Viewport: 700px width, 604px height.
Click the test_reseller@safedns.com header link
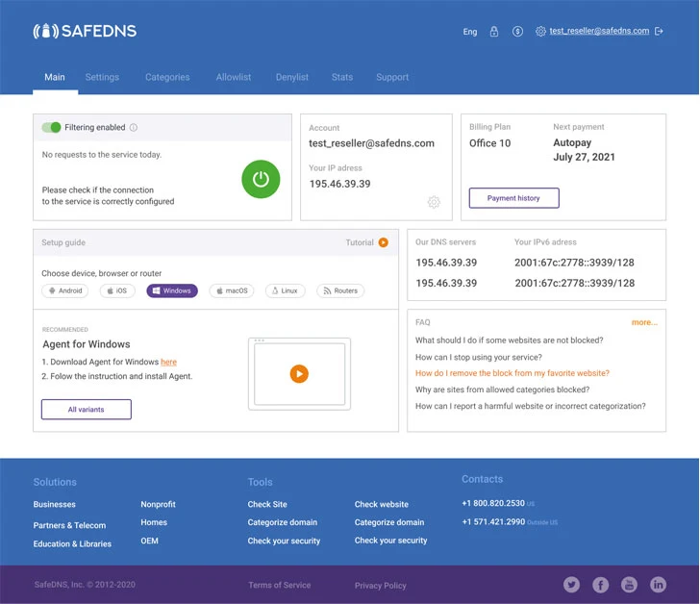coord(599,31)
